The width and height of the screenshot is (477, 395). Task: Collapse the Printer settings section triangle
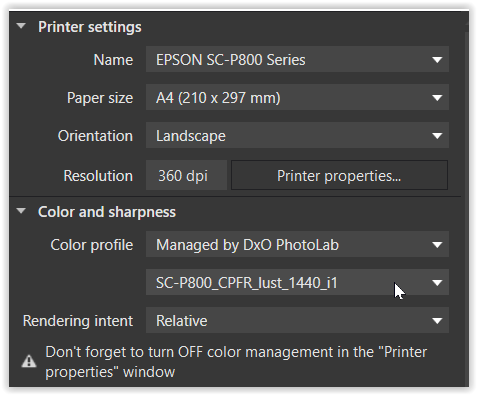[x=21, y=26]
